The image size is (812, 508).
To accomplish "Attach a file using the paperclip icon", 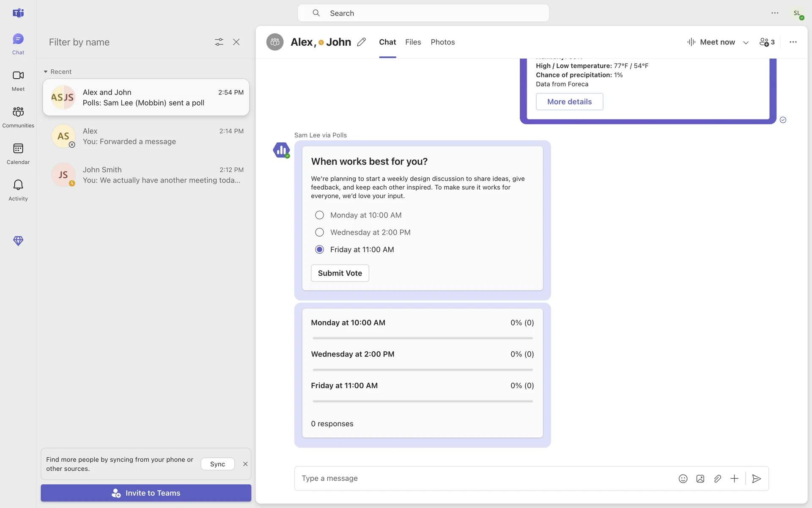I will click(717, 478).
